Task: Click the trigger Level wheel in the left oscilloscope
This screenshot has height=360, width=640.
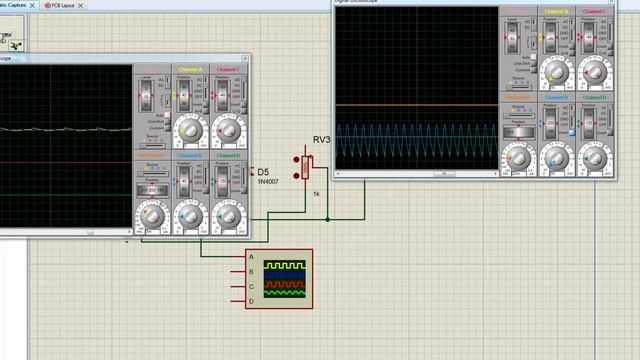Action: (146, 96)
